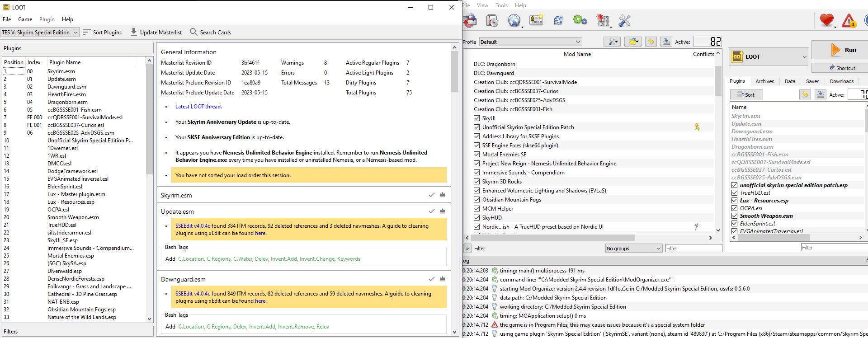868x338 pixels.
Task: Click the checkmark icon on Dawnguard.esm card
Action: tap(432, 279)
